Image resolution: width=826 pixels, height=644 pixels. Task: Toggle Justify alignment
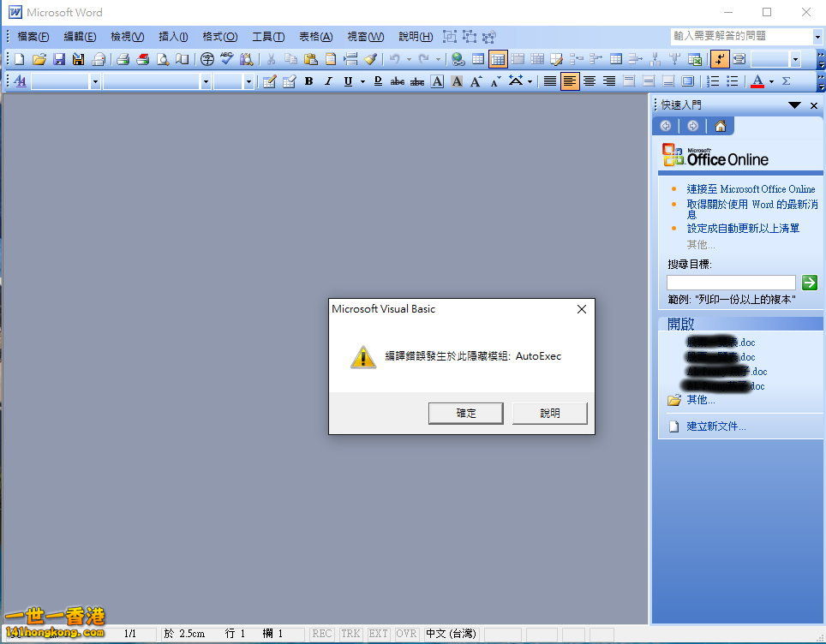pos(550,81)
